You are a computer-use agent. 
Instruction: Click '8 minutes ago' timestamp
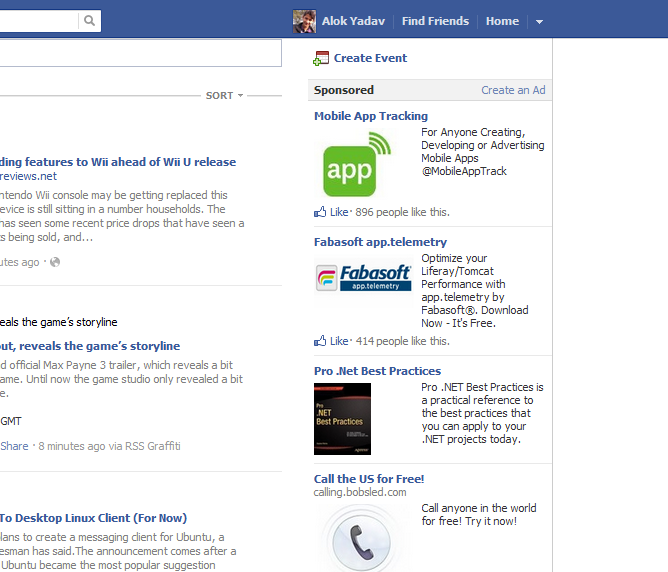[x=72, y=446]
